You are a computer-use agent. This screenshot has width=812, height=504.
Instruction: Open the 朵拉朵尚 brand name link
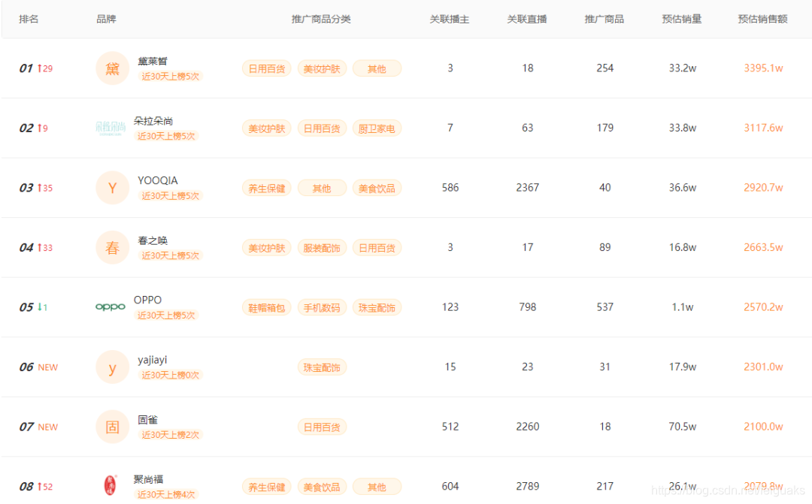click(x=153, y=121)
